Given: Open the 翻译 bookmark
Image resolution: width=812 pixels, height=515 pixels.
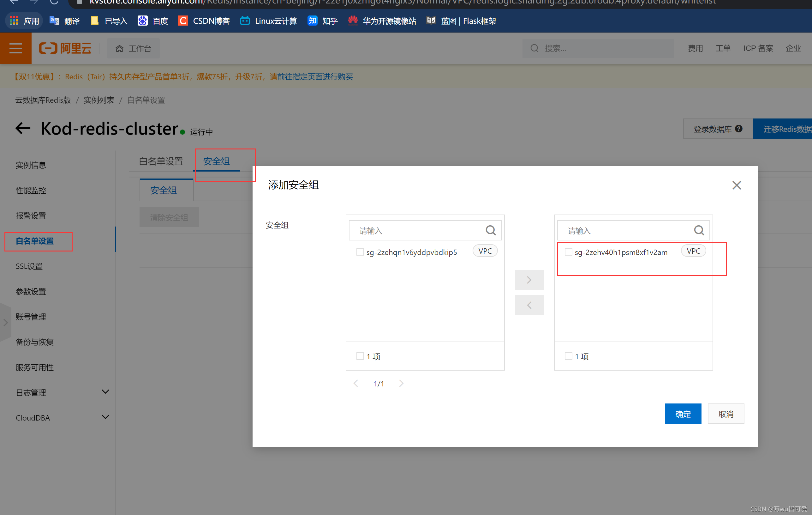Looking at the screenshot, I should (x=65, y=21).
